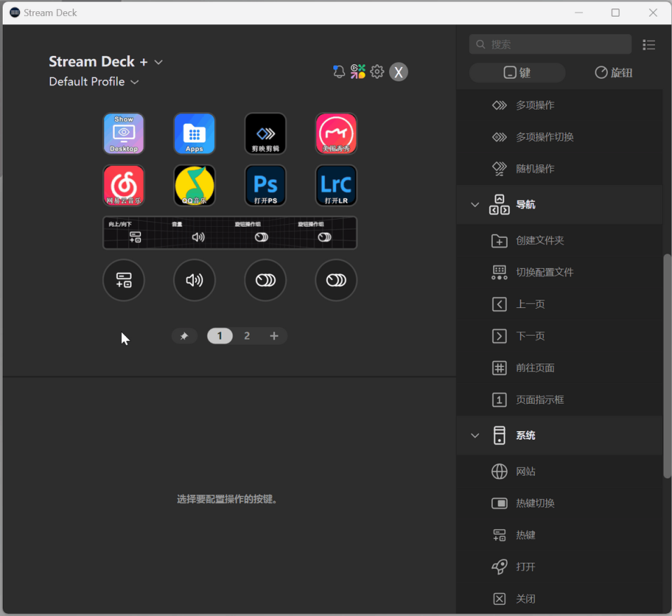This screenshot has width=672, height=616.
Task: Toggle the first 旋钮操作组 dial stack
Action: pos(265,281)
